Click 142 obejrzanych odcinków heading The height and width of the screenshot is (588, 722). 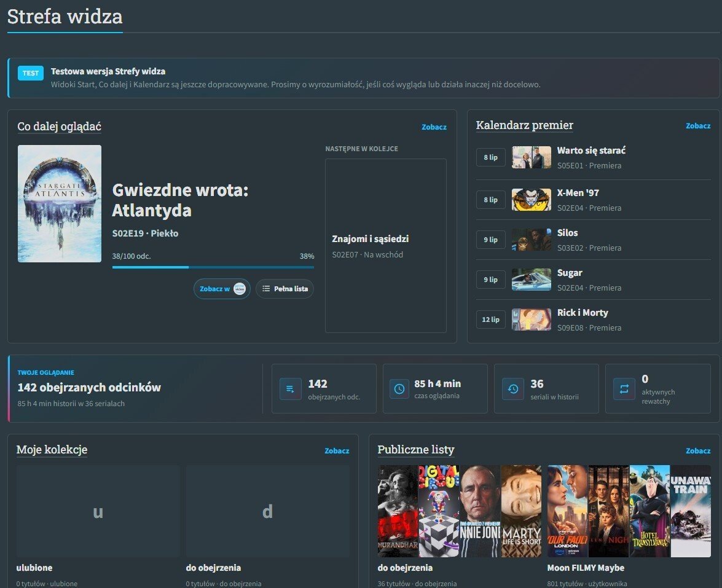(x=89, y=387)
